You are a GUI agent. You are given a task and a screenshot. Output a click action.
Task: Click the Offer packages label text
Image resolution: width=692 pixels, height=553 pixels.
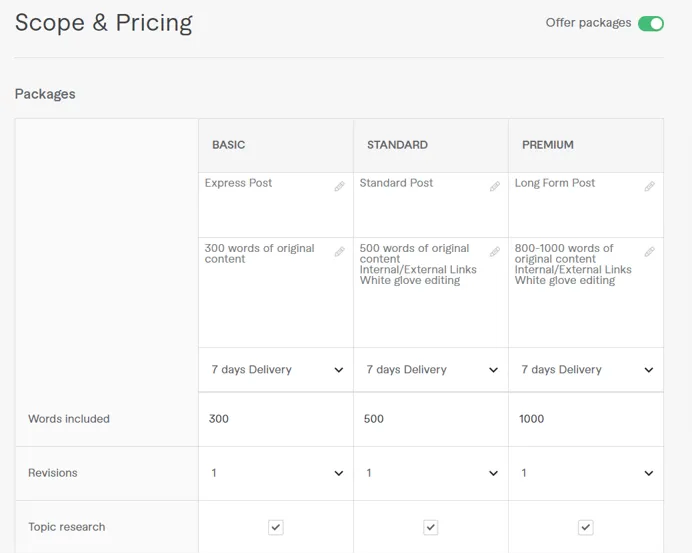tap(588, 23)
